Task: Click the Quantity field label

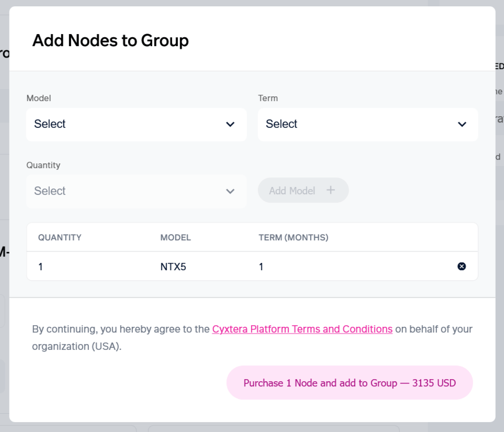Action: 43,165
